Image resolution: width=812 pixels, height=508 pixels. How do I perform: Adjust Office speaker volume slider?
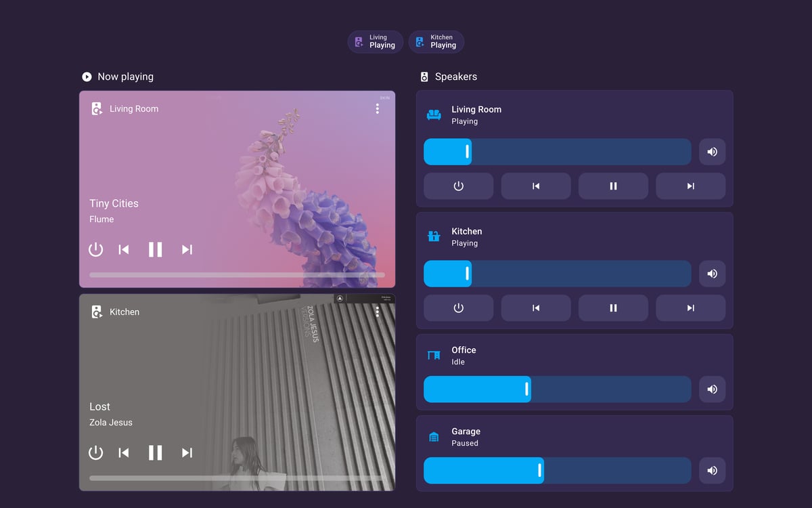point(558,389)
